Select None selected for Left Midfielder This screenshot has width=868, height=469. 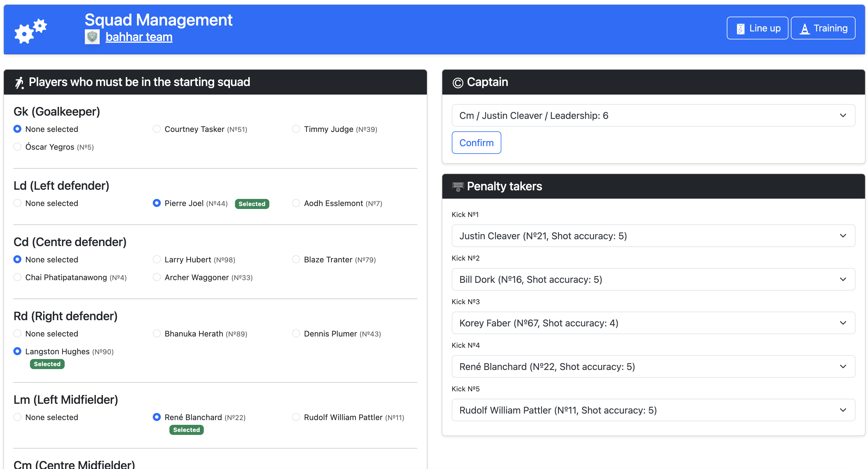[18, 417]
